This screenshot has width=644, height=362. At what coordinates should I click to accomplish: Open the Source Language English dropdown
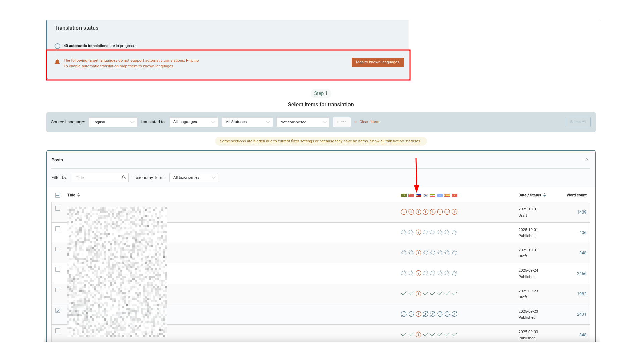113,122
